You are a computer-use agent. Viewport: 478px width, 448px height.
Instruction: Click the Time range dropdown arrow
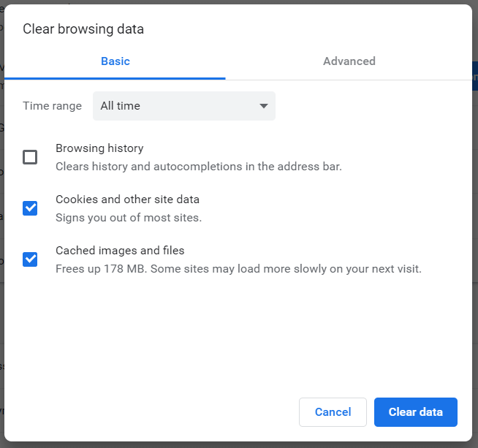(x=264, y=106)
